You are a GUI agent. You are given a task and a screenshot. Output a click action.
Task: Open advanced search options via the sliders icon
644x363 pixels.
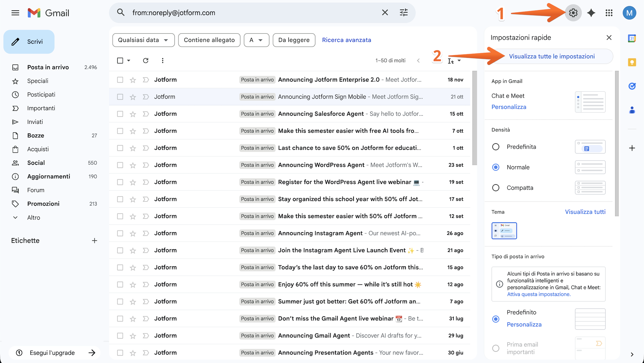(x=404, y=12)
